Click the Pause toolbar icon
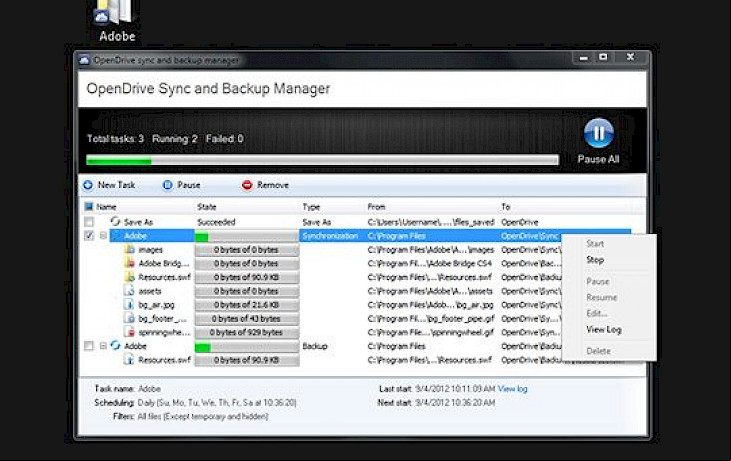The image size is (731, 461). [167, 185]
